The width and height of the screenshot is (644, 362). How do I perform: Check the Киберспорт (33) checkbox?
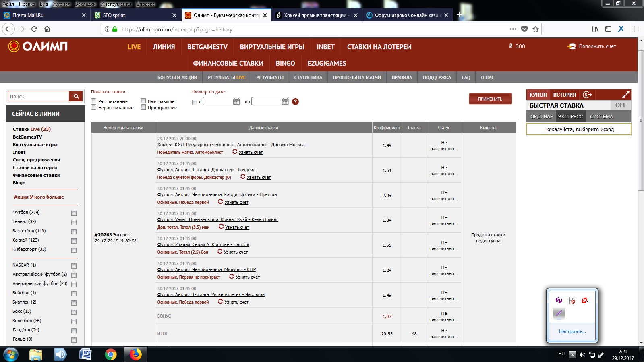[x=74, y=250]
